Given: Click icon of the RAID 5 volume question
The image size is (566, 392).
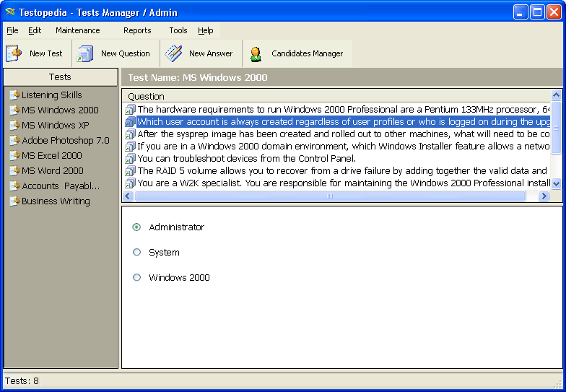Looking at the screenshot, I should 130,170.
